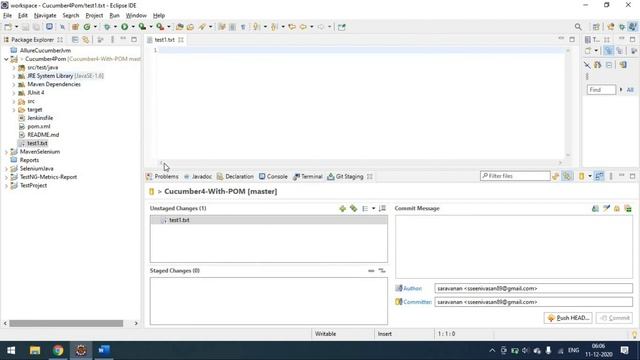Expand the JRE System Library node
The width and height of the screenshot is (640, 360).
(14, 76)
